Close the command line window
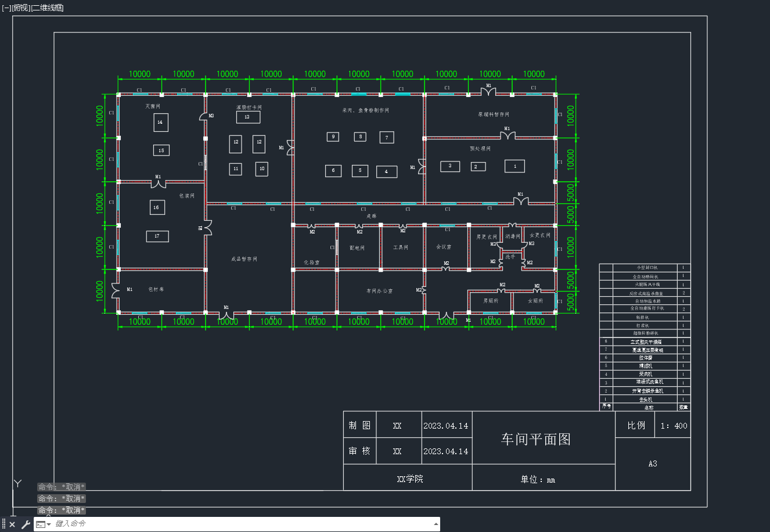Viewport: 770px width, 532px height. pyautogui.click(x=12, y=524)
